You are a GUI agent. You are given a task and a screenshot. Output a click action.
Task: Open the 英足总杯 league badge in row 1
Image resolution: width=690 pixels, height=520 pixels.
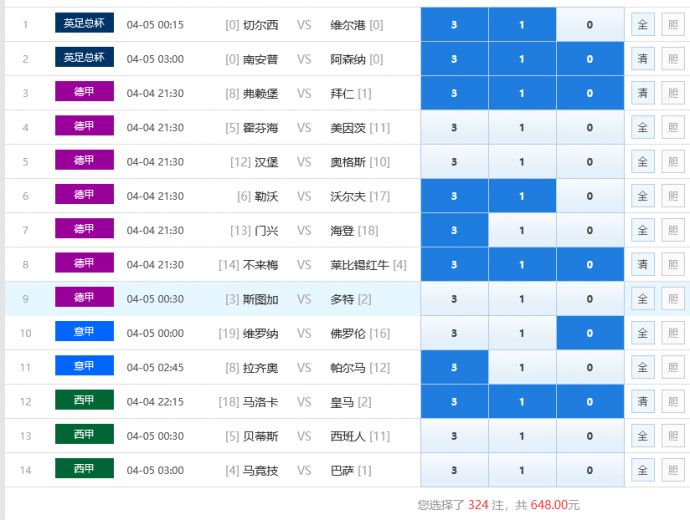click(x=85, y=23)
